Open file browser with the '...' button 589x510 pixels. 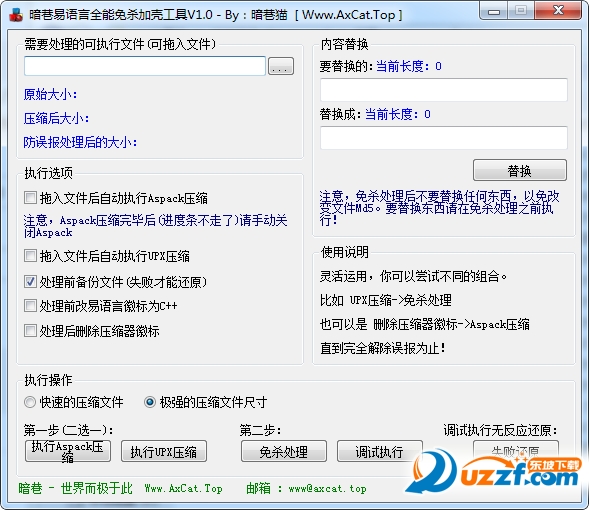click(x=281, y=66)
